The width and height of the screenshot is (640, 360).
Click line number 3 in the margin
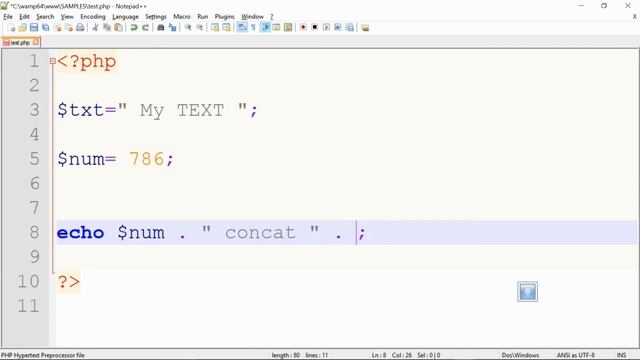pyautogui.click(x=34, y=110)
